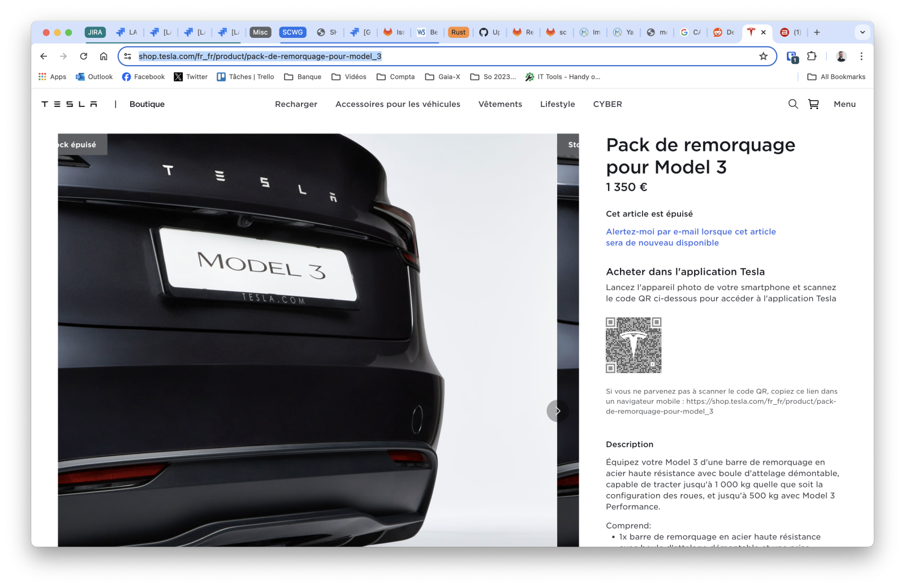The height and width of the screenshot is (588, 905).
Task: Add a new browser tab
Action: tap(817, 32)
